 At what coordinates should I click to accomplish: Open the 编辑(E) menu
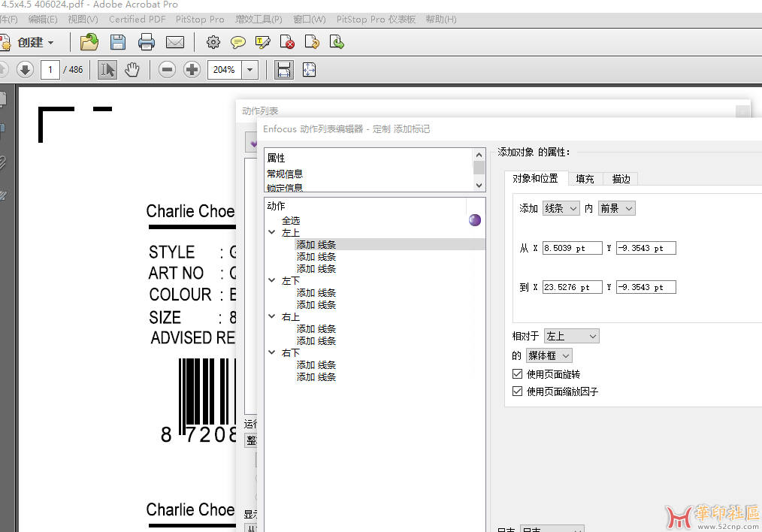pos(43,20)
